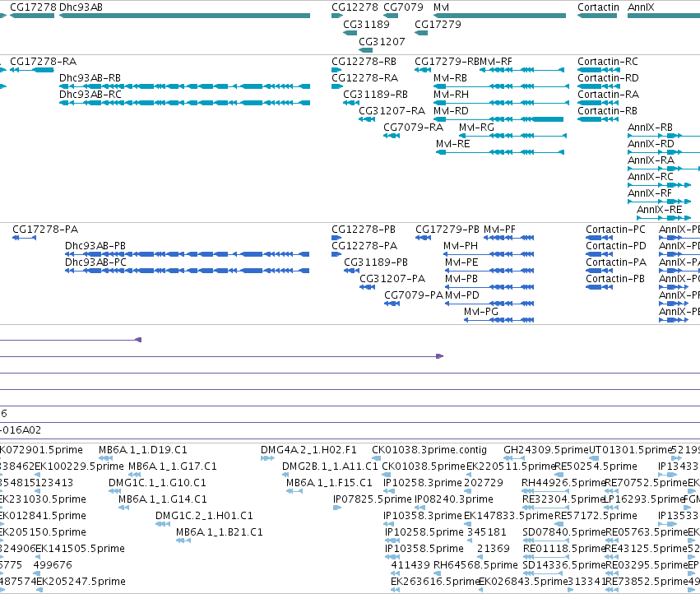The height and width of the screenshot is (594, 700).
Task: Click the Dhc93AB-PC protein label
Action: point(95,262)
